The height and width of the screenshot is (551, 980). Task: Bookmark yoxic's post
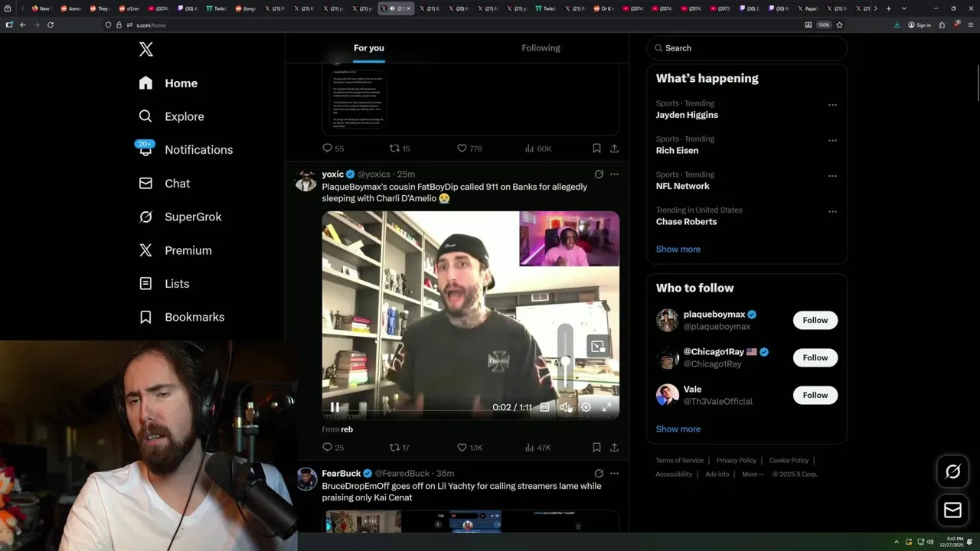pos(596,448)
